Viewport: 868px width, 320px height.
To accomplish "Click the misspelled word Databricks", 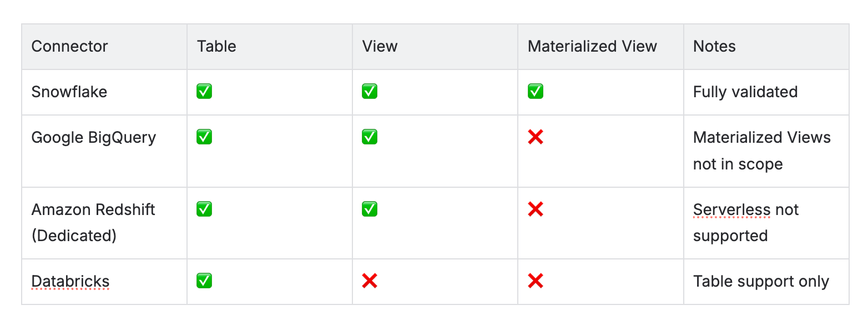I will (x=70, y=282).
